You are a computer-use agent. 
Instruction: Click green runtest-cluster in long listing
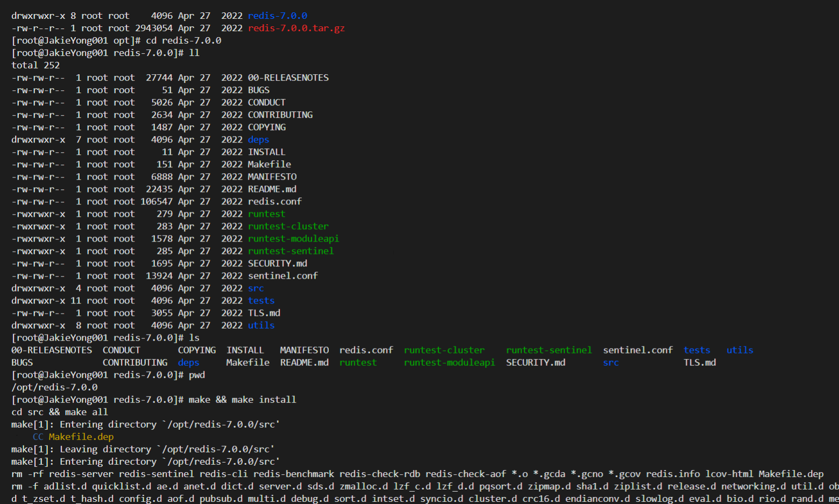(288, 226)
